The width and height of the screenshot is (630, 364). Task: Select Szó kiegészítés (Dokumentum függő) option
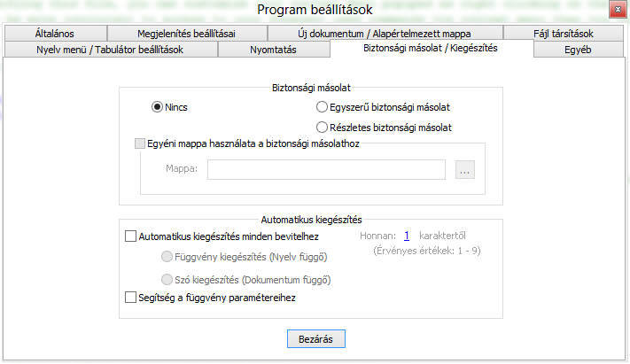click(167, 279)
